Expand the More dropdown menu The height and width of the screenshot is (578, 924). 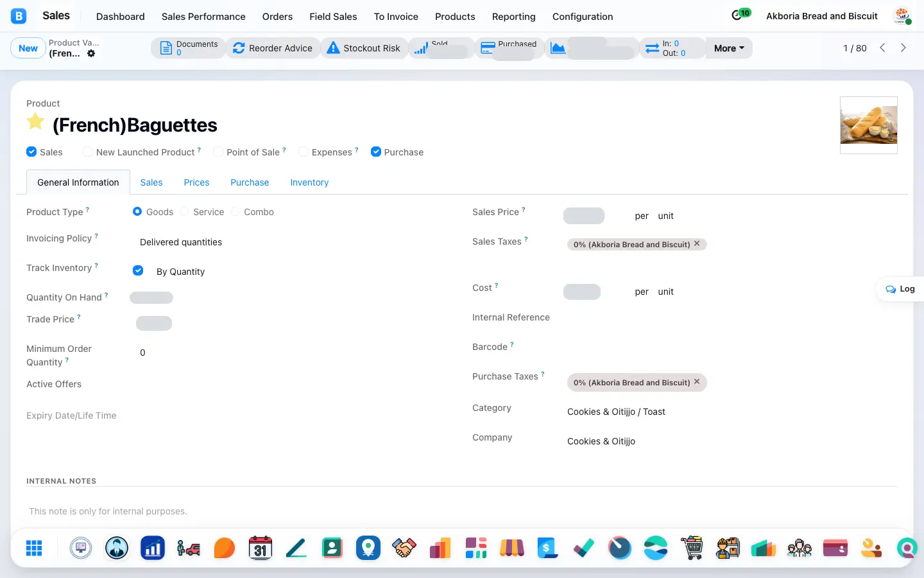coord(729,48)
